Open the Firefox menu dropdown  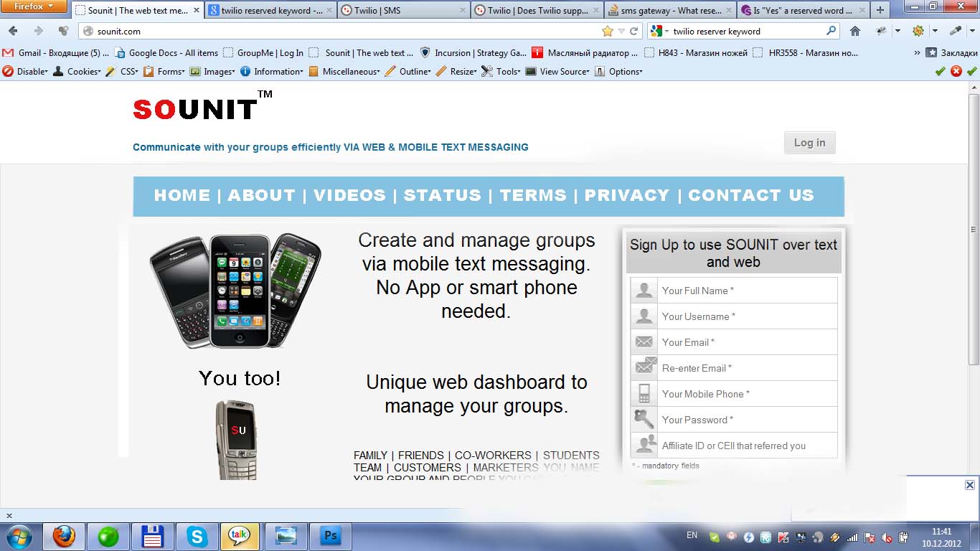click(33, 6)
